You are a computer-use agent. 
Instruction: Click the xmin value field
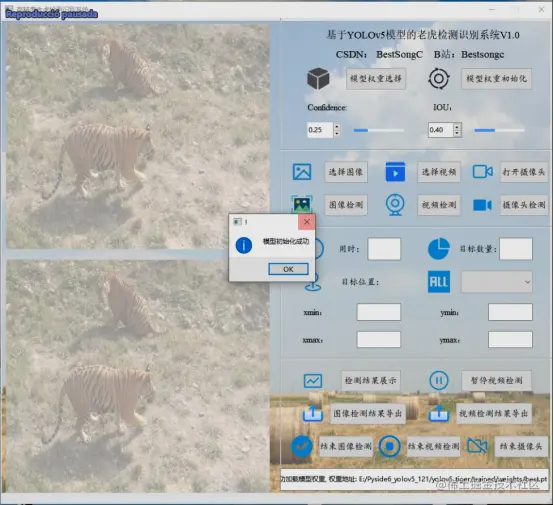point(379,312)
